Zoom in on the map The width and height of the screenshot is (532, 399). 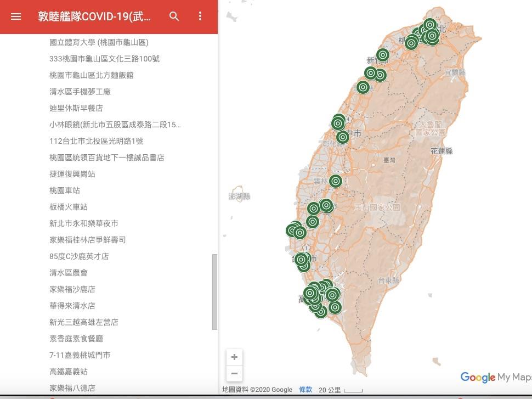tap(234, 357)
